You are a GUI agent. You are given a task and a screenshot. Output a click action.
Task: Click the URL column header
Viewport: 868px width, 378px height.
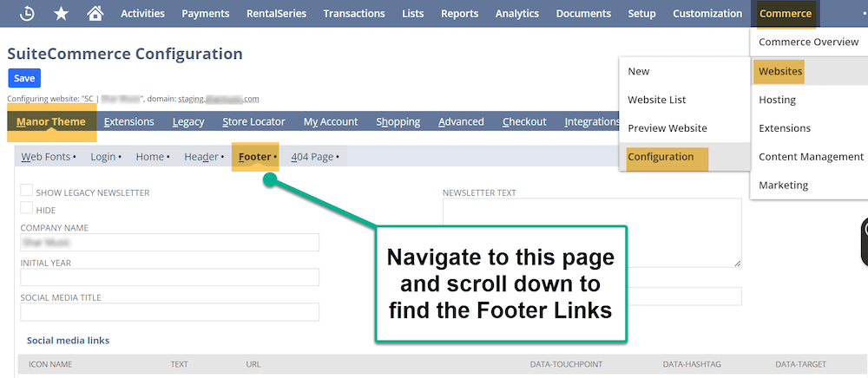click(x=253, y=364)
